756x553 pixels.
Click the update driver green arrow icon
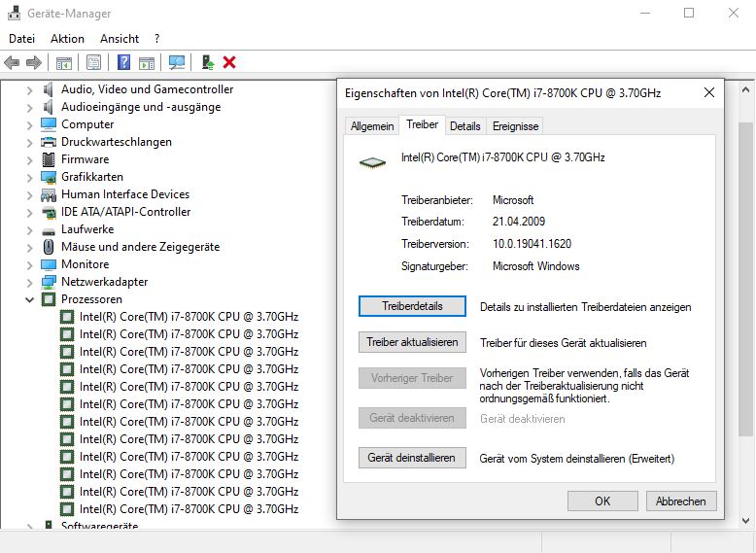pos(208,62)
